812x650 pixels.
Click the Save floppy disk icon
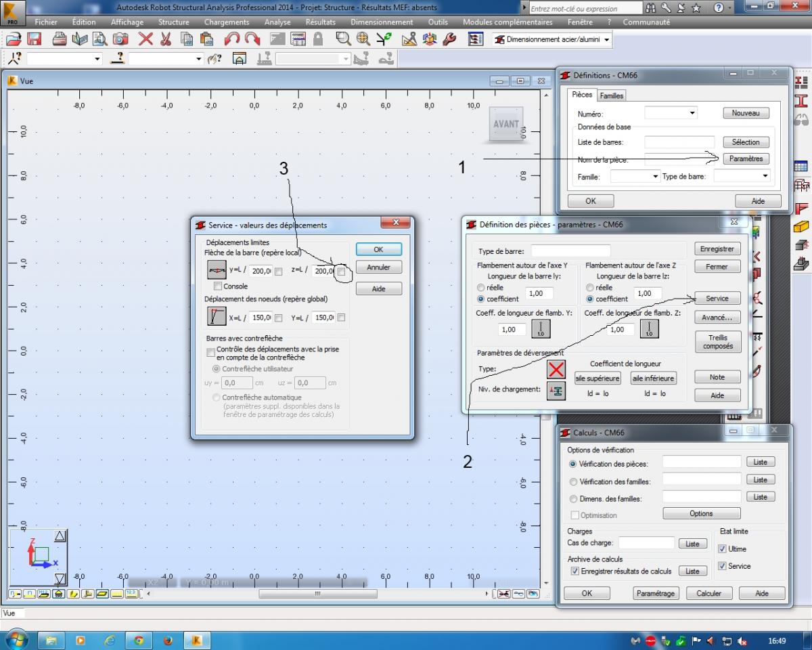tap(34, 39)
